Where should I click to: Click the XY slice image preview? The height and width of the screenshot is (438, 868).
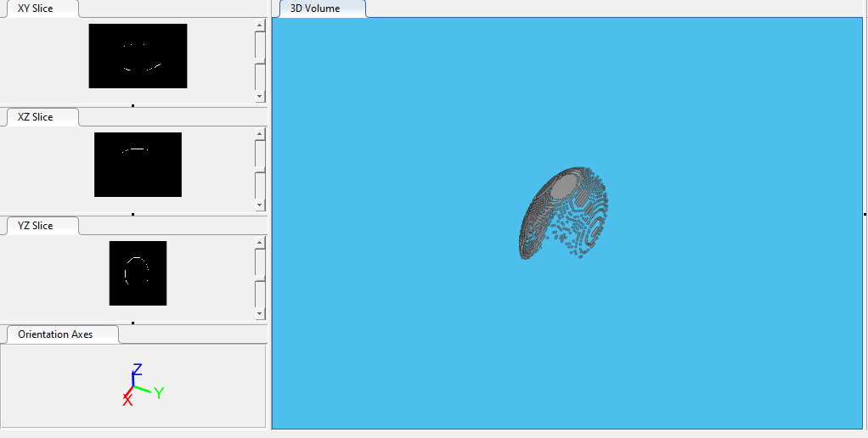pyautogui.click(x=138, y=56)
